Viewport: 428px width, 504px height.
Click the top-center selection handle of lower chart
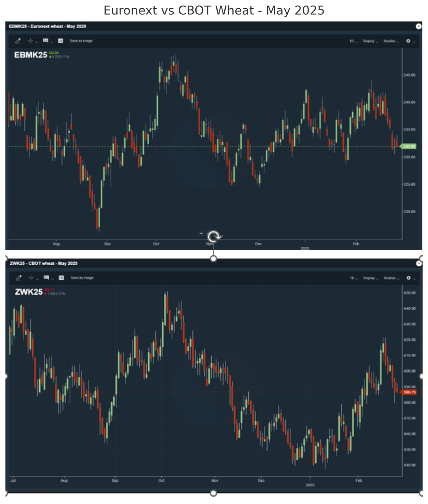(x=214, y=259)
